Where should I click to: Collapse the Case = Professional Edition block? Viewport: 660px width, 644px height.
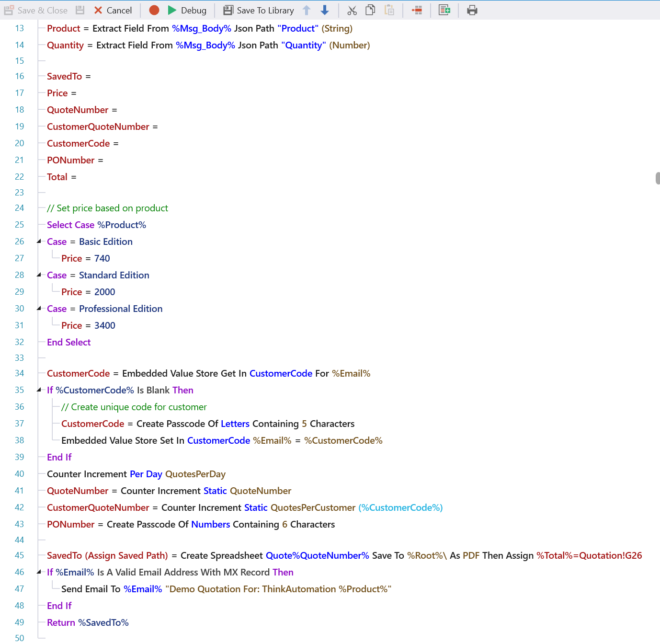[39, 309]
